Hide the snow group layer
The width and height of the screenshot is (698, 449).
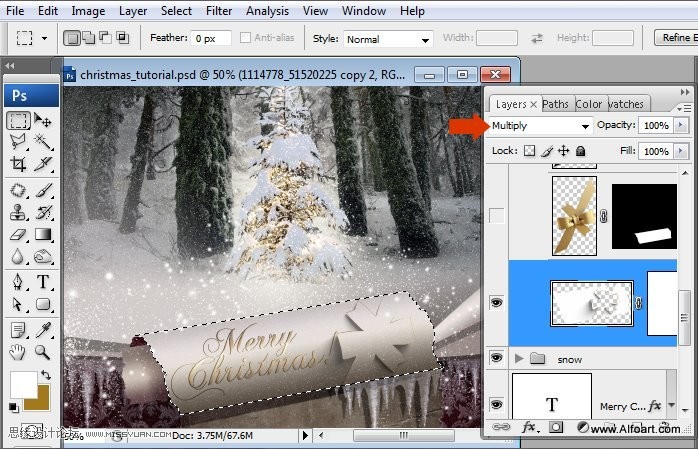[x=496, y=358]
